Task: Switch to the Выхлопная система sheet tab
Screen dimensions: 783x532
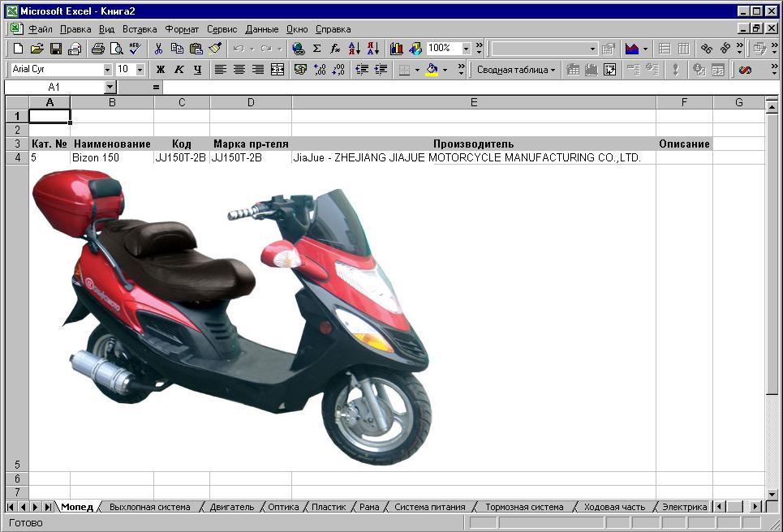Action: click(150, 507)
